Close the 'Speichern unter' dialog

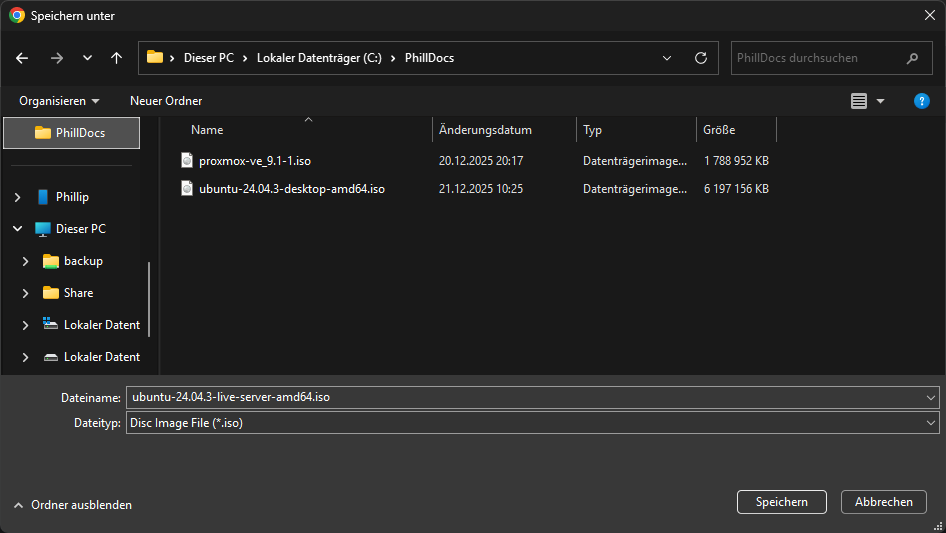(x=930, y=15)
